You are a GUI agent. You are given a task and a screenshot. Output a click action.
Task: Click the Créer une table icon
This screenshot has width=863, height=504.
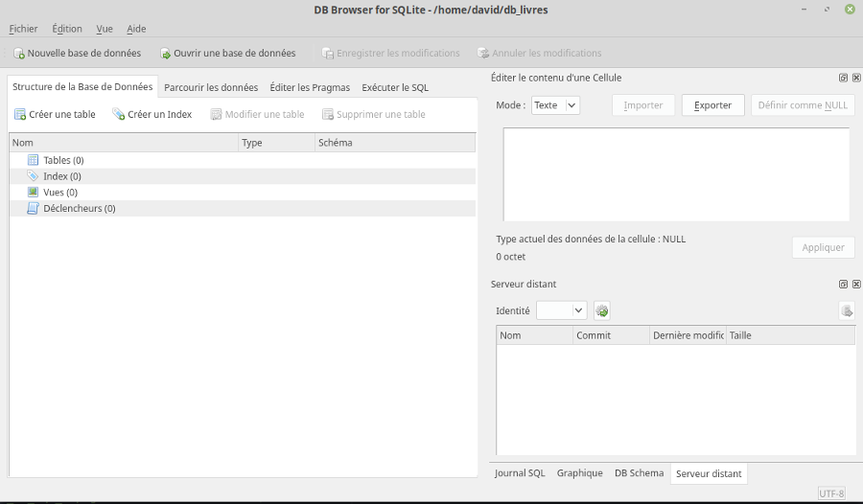[20, 115]
